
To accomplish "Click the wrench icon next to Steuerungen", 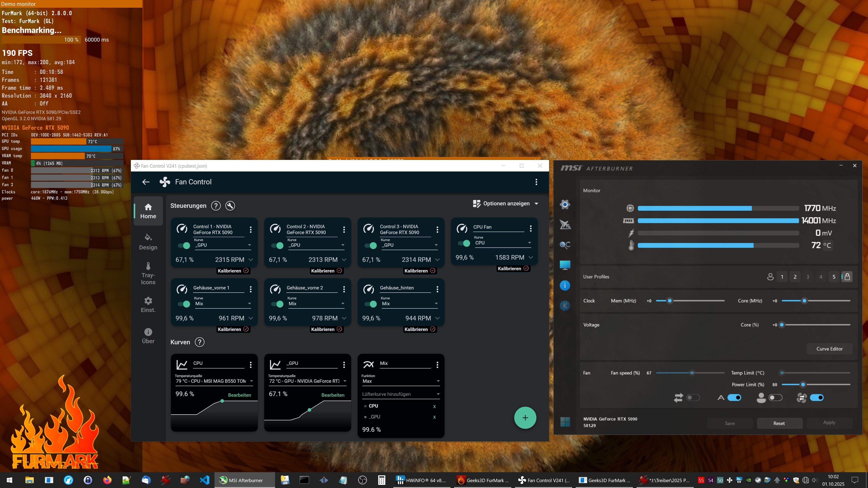I will [x=230, y=206].
